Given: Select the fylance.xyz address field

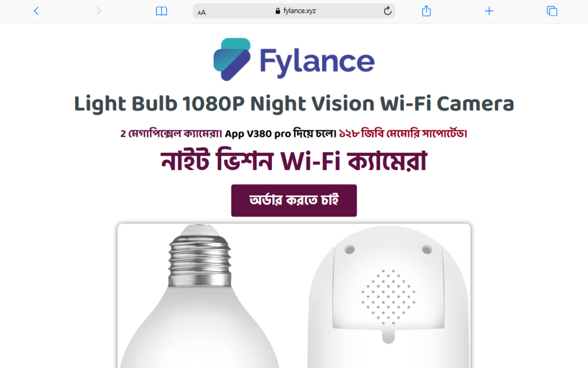Looking at the screenshot, I should (293, 11).
